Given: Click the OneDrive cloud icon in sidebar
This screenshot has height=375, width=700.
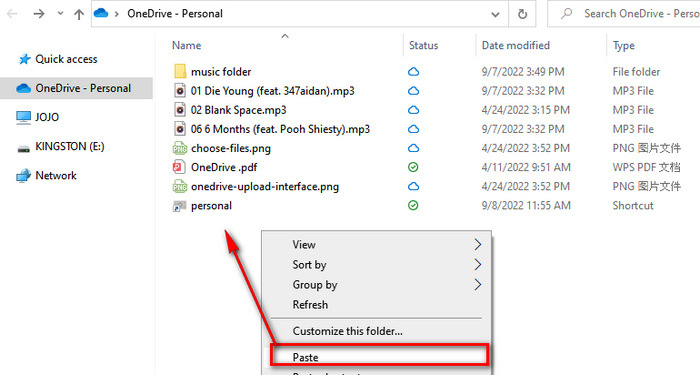Looking at the screenshot, I should (24, 88).
